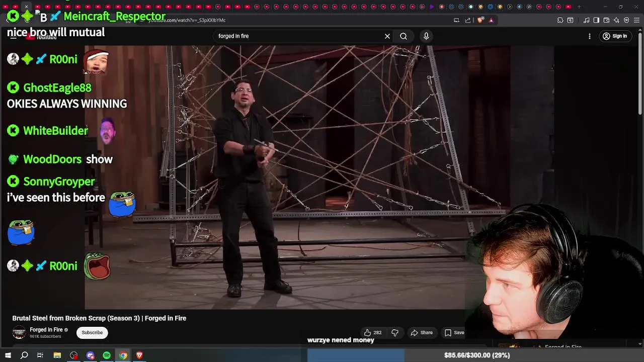This screenshot has height=362, width=644.
Task: Open the Windows Start menu
Action: tap(8, 355)
